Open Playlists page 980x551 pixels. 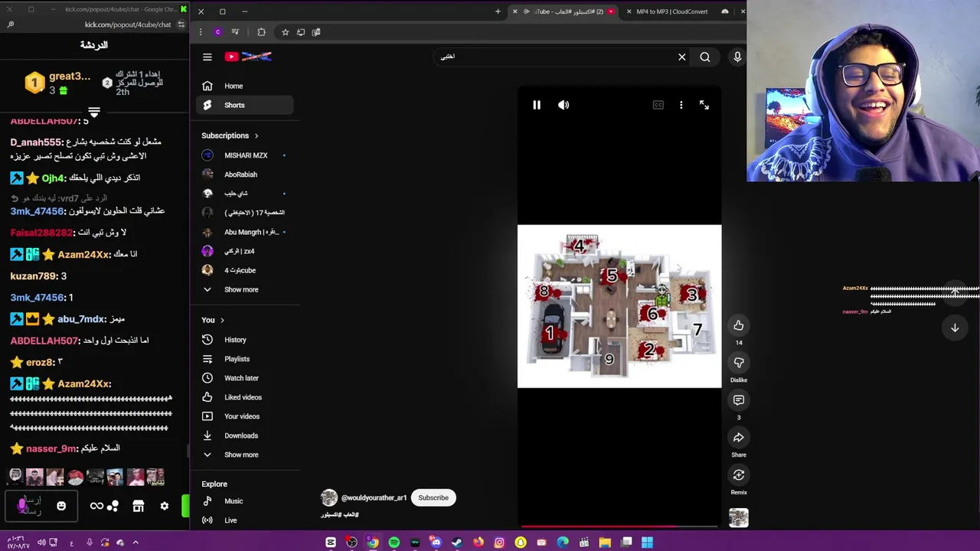point(245,359)
